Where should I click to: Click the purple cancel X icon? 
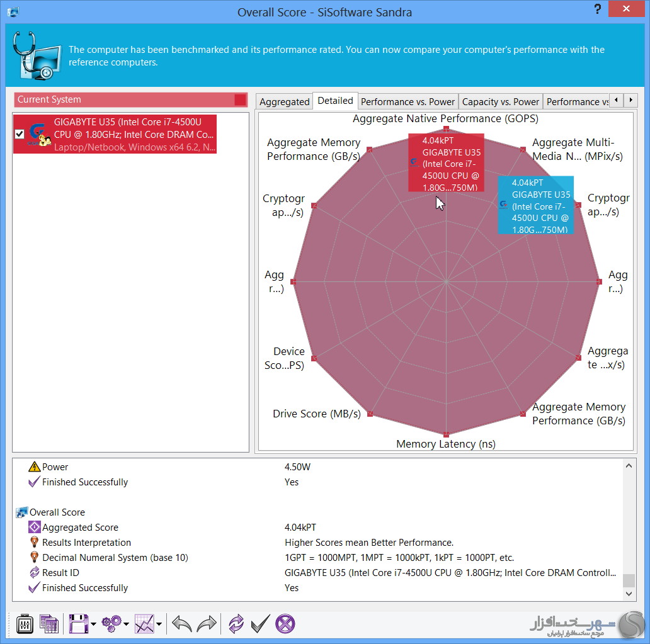[x=285, y=624]
